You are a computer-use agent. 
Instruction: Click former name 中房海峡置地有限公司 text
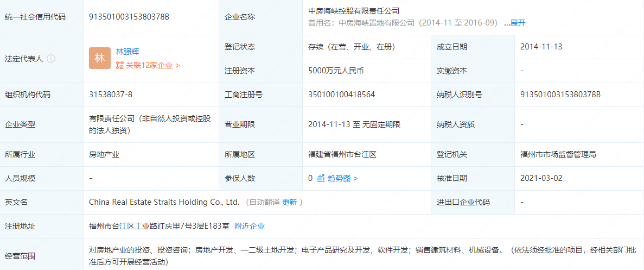pyautogui.click(x=377, y=23)
